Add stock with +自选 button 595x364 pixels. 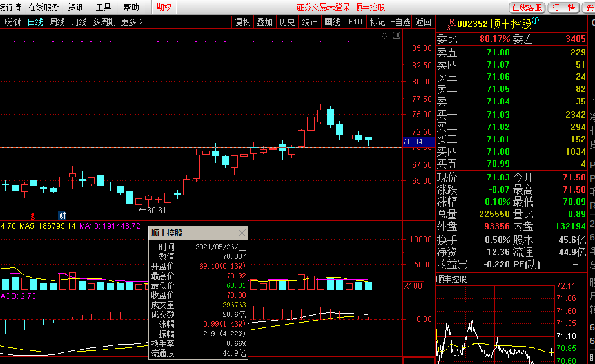pos(401,23)
